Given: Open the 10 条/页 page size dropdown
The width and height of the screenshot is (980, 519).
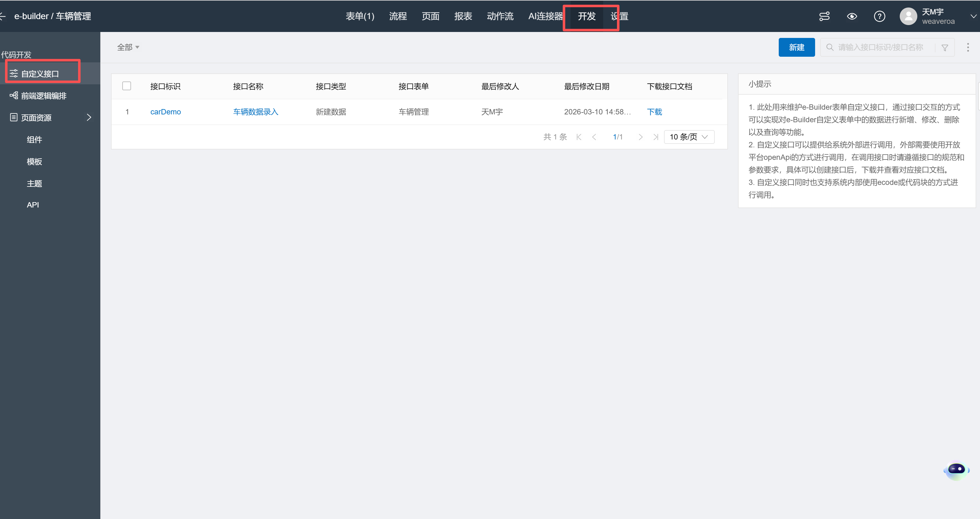Looking at the screenshot, I should point(689,137).
